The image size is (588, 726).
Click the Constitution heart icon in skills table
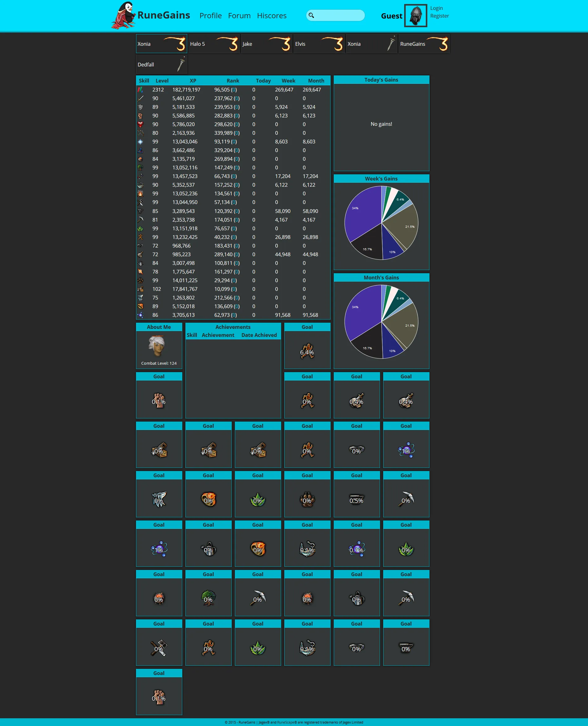coord(140,124)
